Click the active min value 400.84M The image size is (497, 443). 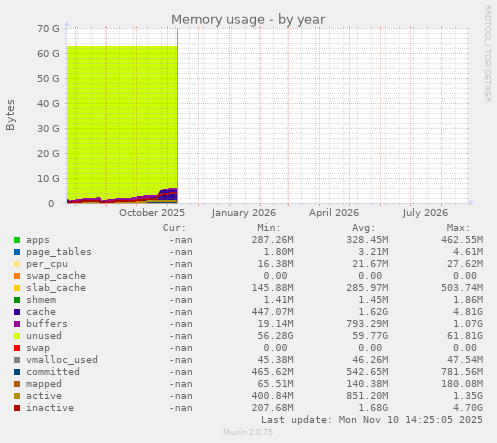[272, 396]
